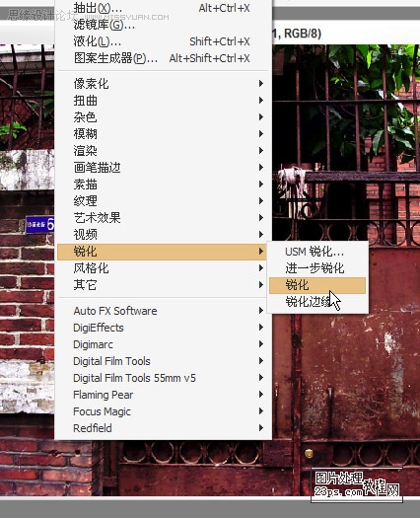This screenshot has height=518, width=420.
Task: Open 滤镜库(G)... filter gallery
Action: tap(164, 25)
